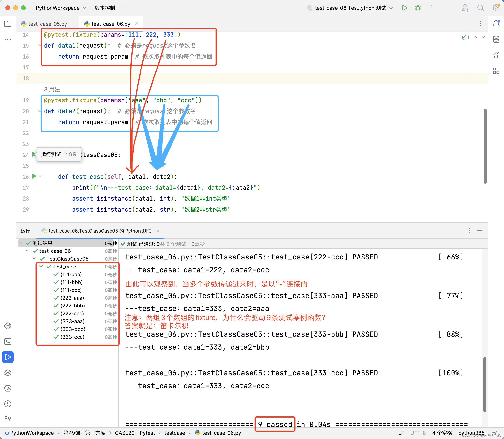Collapse test_case tree node
504x439 pixels.
pyautogui.click(x=41, y=267)
